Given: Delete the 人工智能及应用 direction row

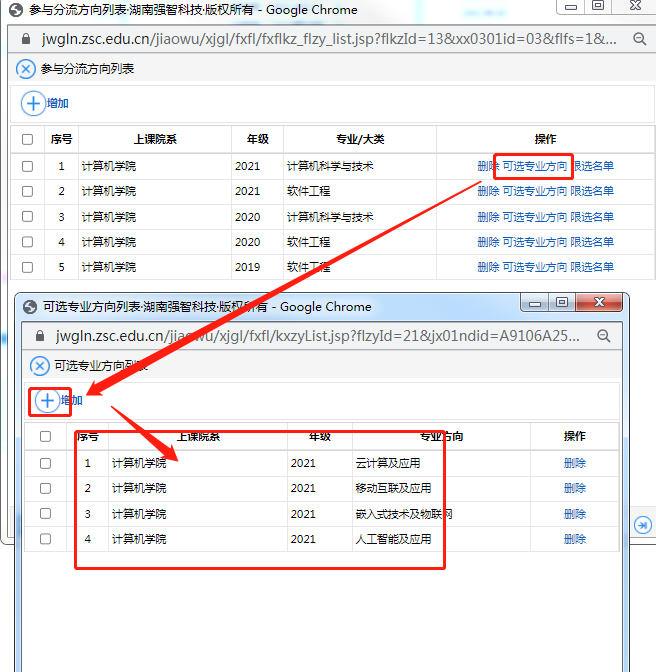Looking at the screenshot, I should (x=575, y=539).
